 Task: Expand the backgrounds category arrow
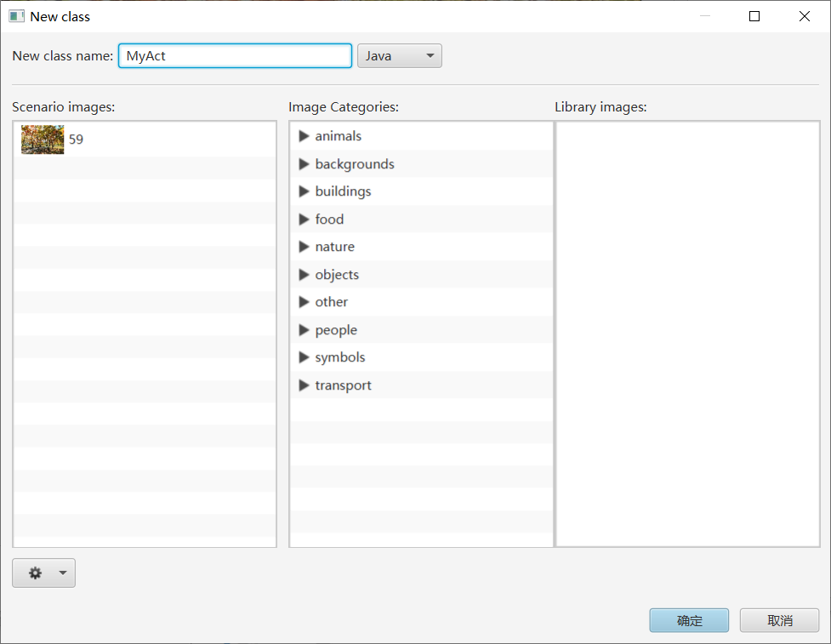click(304, 164)
